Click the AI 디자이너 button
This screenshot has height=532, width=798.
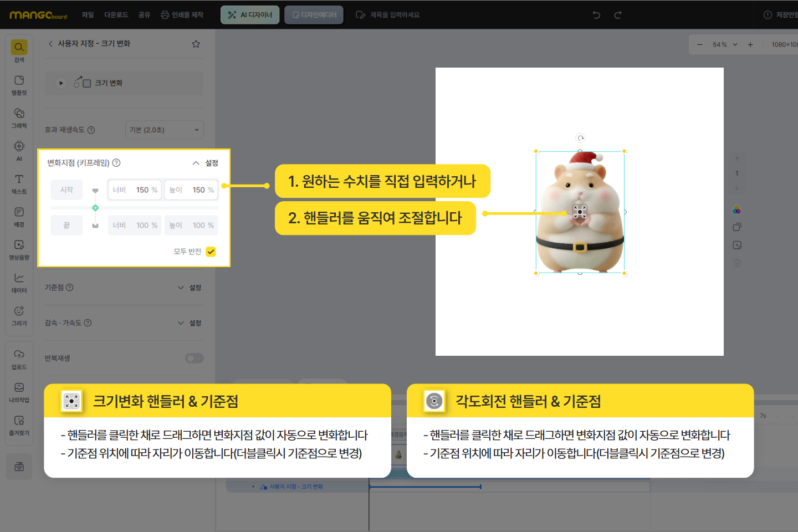(250, 15)
